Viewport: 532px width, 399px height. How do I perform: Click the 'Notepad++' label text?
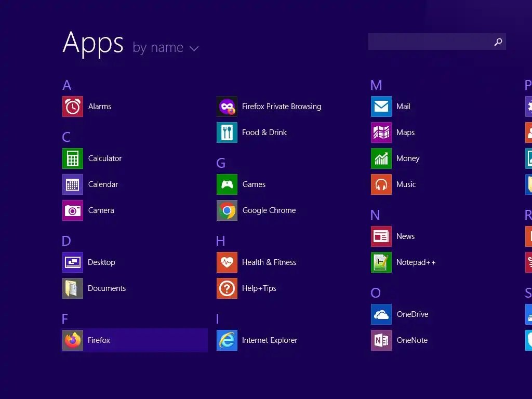pyautogui.click(x=416, y=262)
